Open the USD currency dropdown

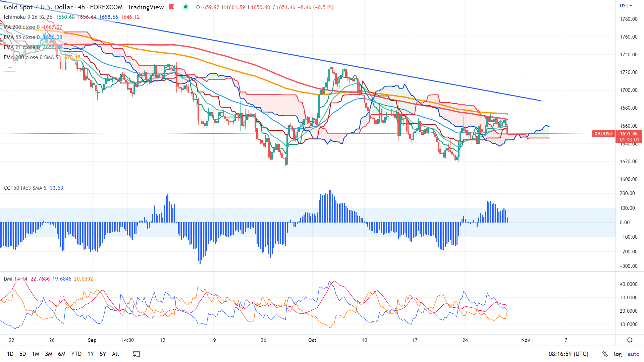click(626, 5)
